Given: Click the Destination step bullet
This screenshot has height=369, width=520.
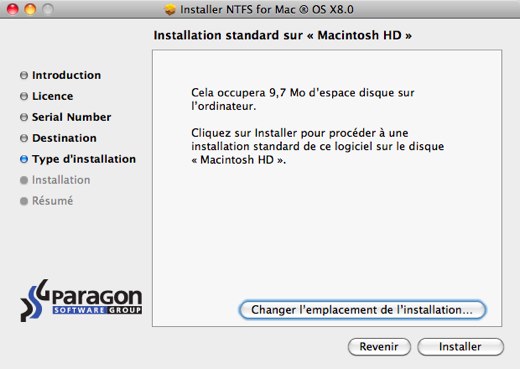Looking at the screenshot, I should click(x=24, y=138).
